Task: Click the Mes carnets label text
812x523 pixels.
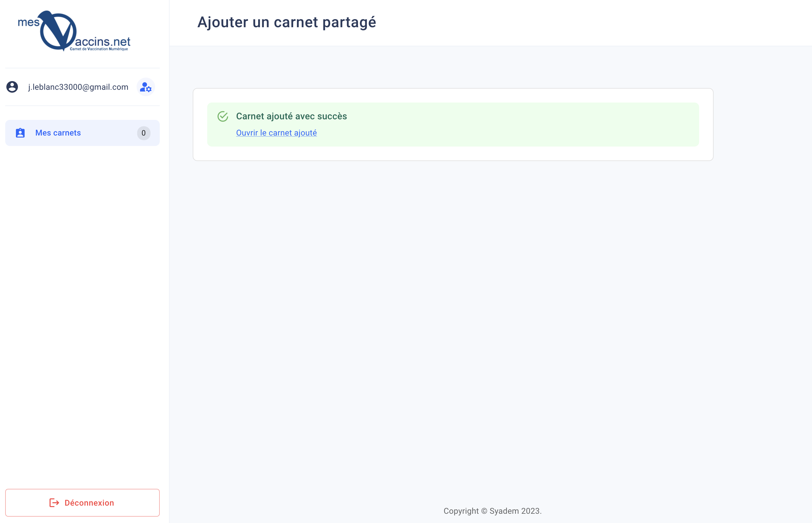Action: click(58, 133)
